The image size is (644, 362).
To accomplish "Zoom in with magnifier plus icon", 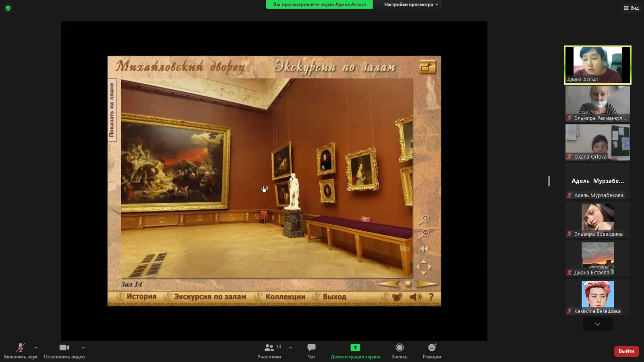I will click(x=424, y=219).
